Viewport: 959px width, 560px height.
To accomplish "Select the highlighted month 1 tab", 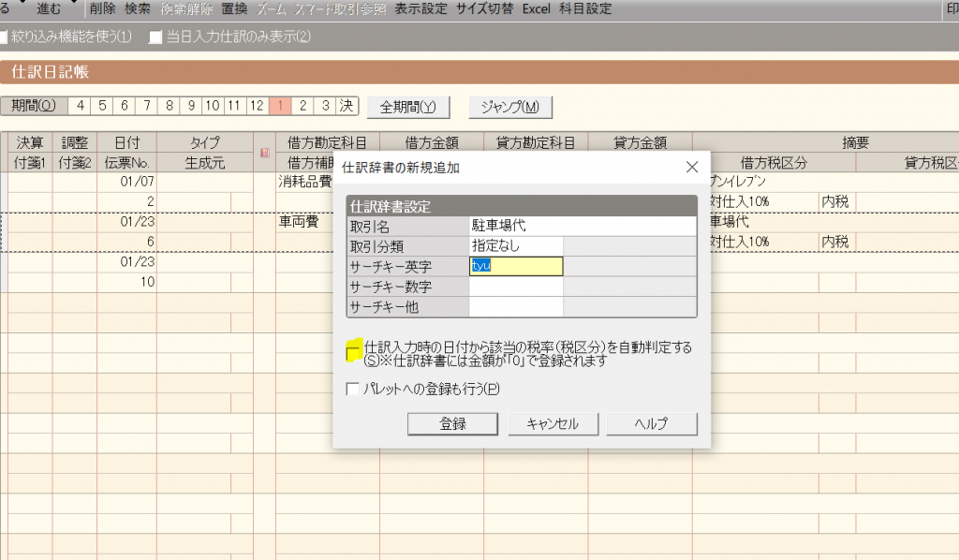I will click(280, 106).
